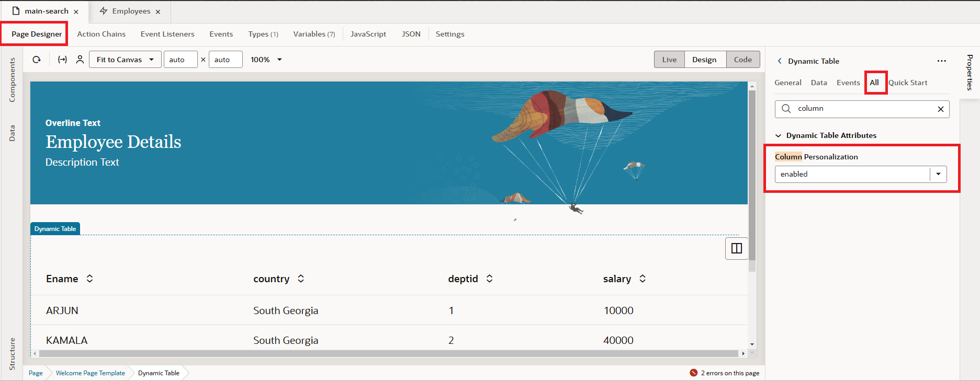Switch to Code view
This screenshot has width=980, height=381.
(x=742, y=60)
